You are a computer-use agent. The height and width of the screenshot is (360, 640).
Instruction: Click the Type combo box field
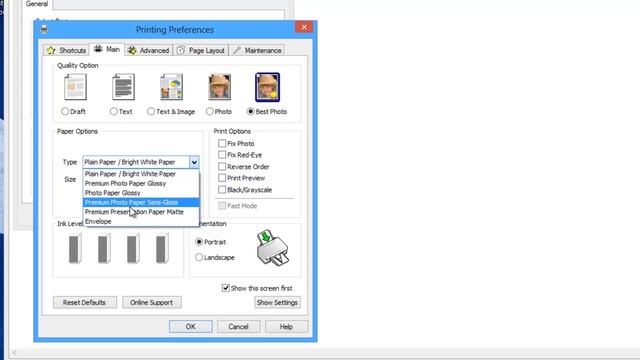[x=141, y=162]
